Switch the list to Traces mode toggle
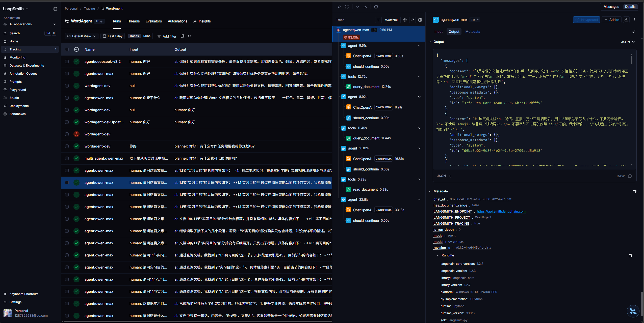 (x=134, y=36)
